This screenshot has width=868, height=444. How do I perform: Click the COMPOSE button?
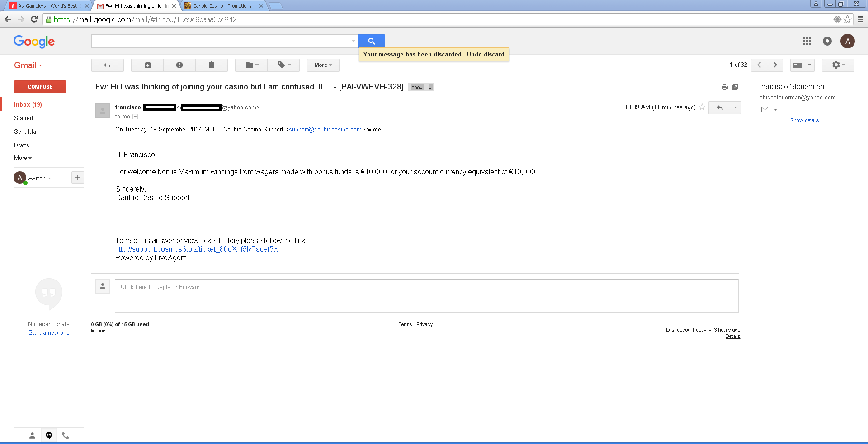(x=40, y=87)
